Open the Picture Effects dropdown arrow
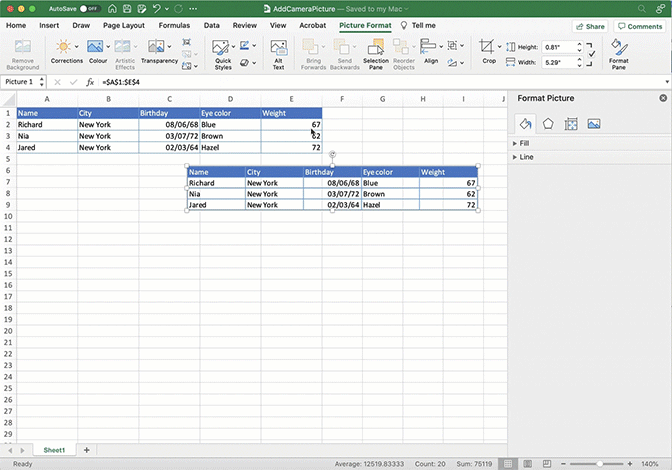Image resolution: width=672 pixels, height=470 pixels. click(x=254, y=63)
